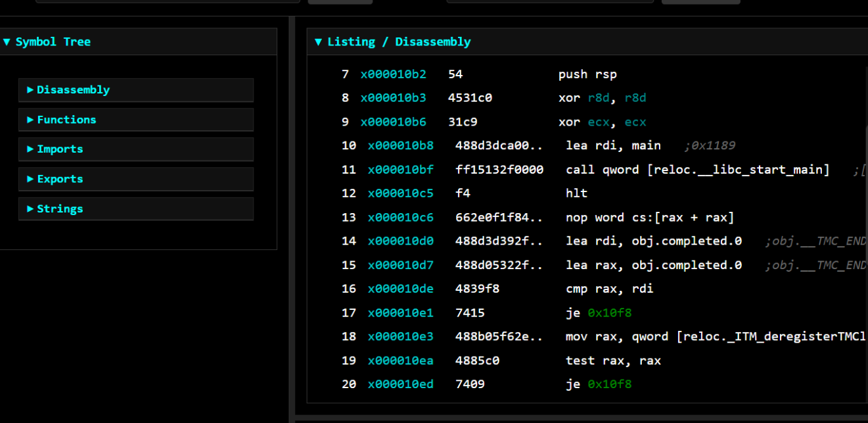
Task: Click opcode bytes 488d3d392f..
Action: (x=499, y=241)
